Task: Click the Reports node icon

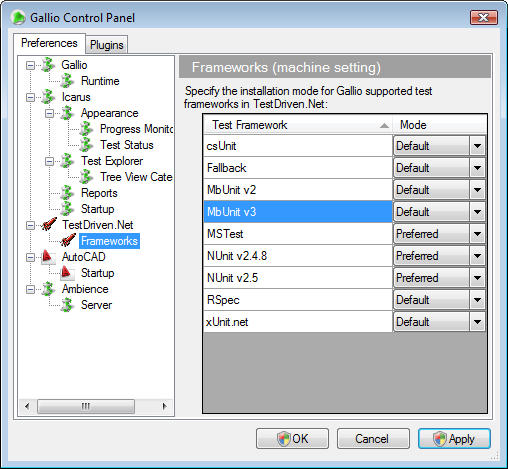Action: (x=67, y=193)
